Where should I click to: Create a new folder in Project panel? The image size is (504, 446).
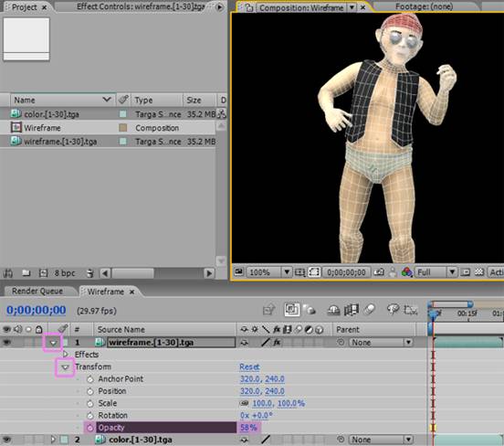pos(26,273)
